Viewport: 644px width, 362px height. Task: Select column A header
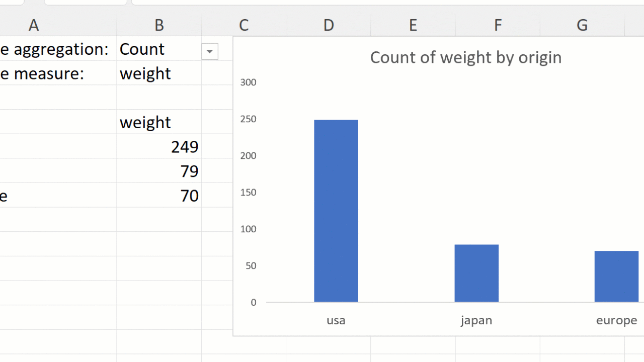point(34,25)
